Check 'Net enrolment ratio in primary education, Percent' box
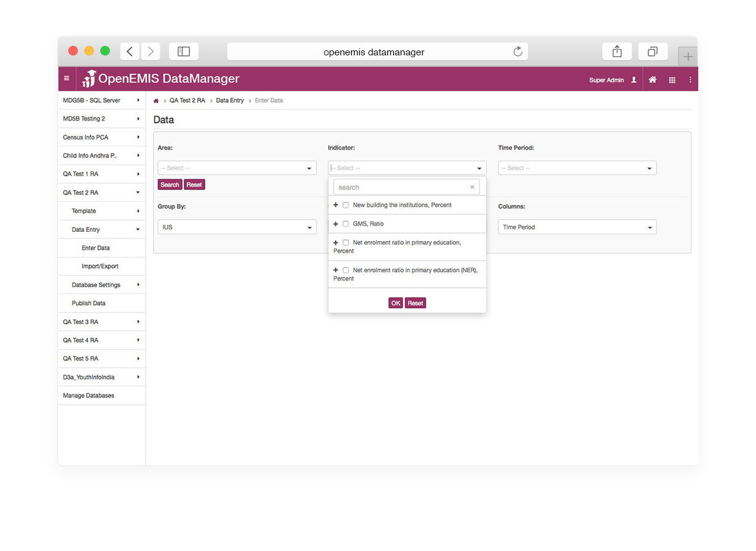 (345, 242)
